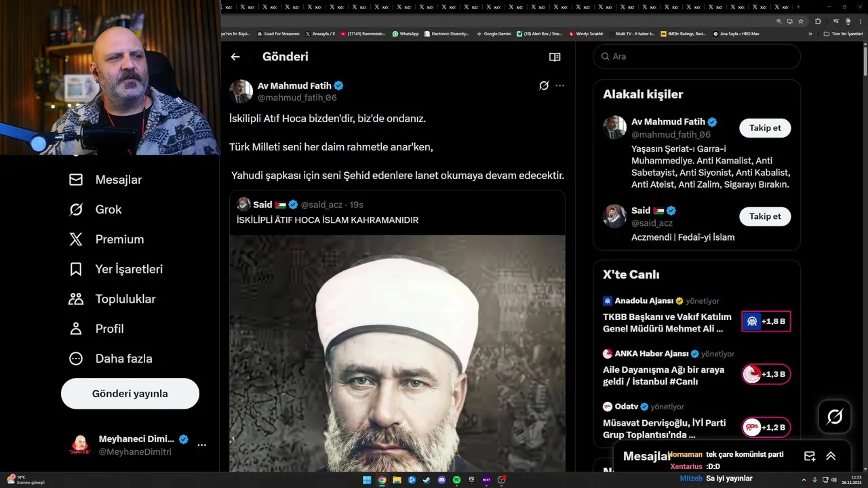Viewport: 868px width, 488px height.
Task: Open more options on Av Mahmud Fatih's post
Action: point(559,85)
